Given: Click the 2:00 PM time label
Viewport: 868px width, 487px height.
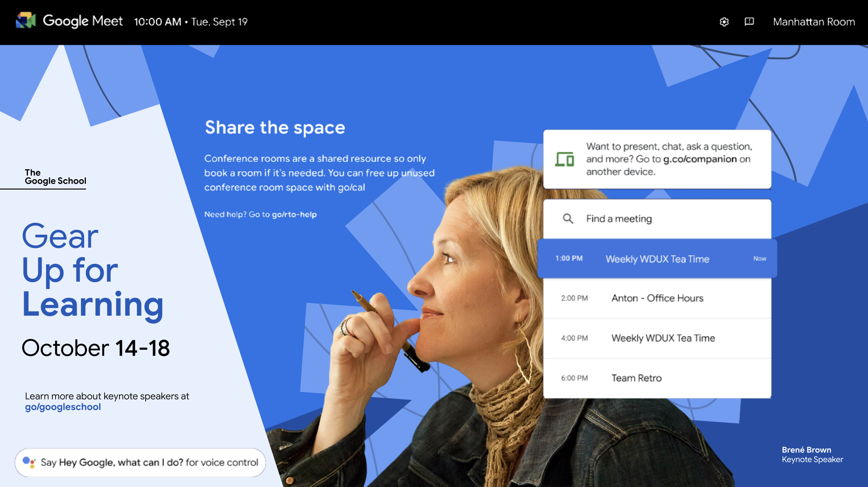Looking at the screenshot, I should pyautogui.click(x=574, y=298).
